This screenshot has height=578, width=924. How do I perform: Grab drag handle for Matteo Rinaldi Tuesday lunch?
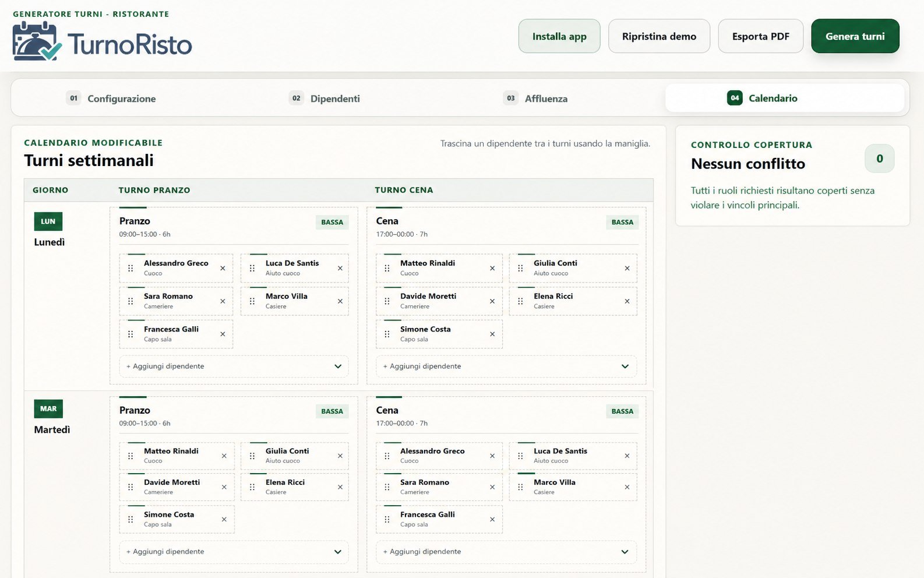(x=131, y=456)
